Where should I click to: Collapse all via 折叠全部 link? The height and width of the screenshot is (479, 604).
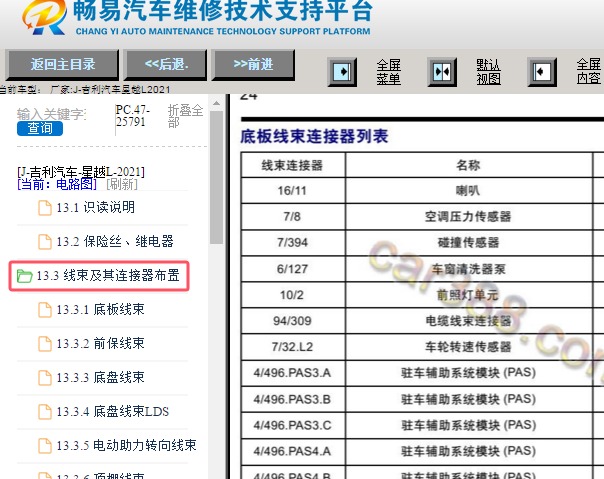point(185,116)
